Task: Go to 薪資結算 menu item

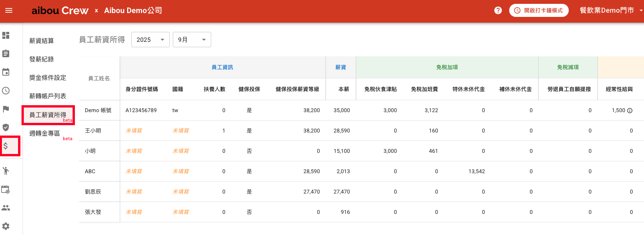Action: click(x=41, y=41)
